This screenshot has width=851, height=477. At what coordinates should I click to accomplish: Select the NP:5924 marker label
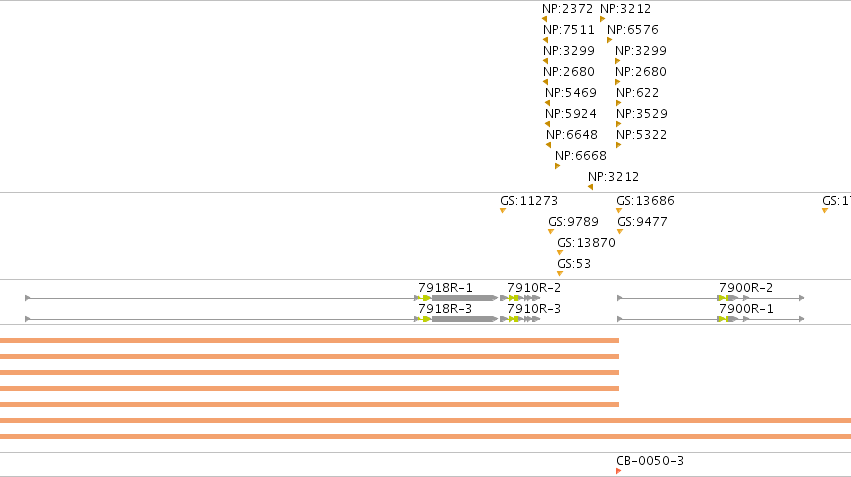tap(571, 114)
